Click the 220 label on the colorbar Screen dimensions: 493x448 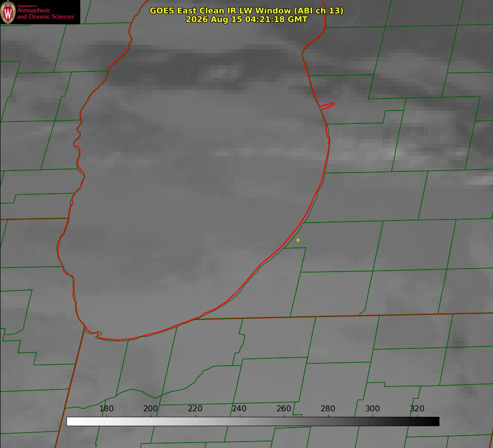coord(195,408)
